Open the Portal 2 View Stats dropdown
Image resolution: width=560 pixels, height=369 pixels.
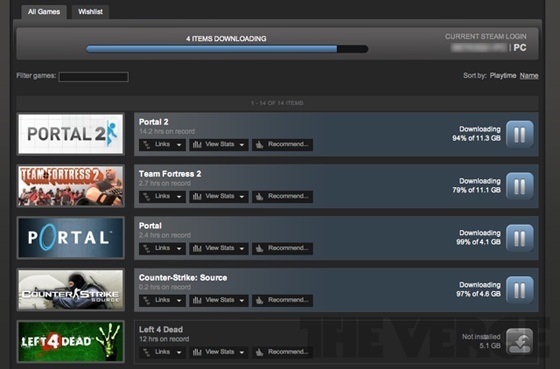pos(219,145)
